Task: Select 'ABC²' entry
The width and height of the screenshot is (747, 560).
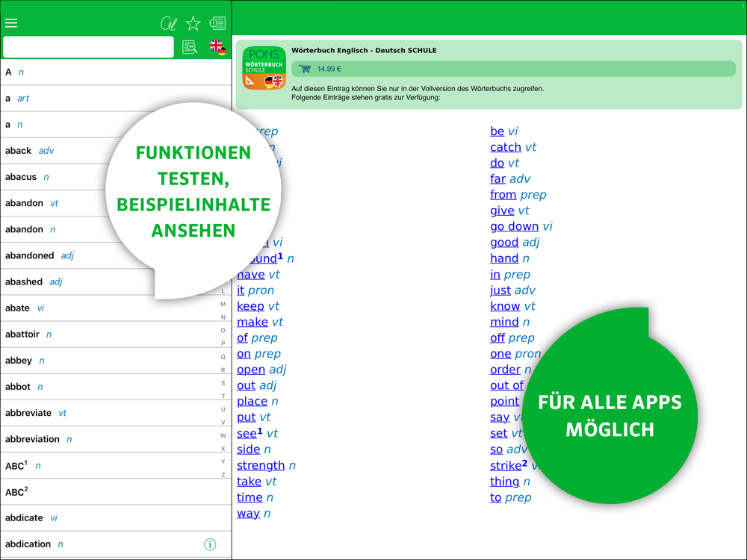Action: pyautogui.click(x=116, y=491)
